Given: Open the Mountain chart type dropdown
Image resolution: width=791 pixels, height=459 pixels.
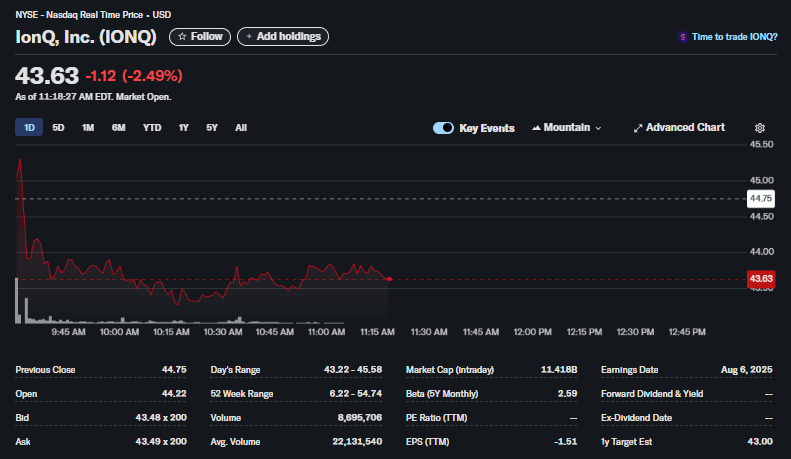Looking at the screenshot, I should click(567, 128).
